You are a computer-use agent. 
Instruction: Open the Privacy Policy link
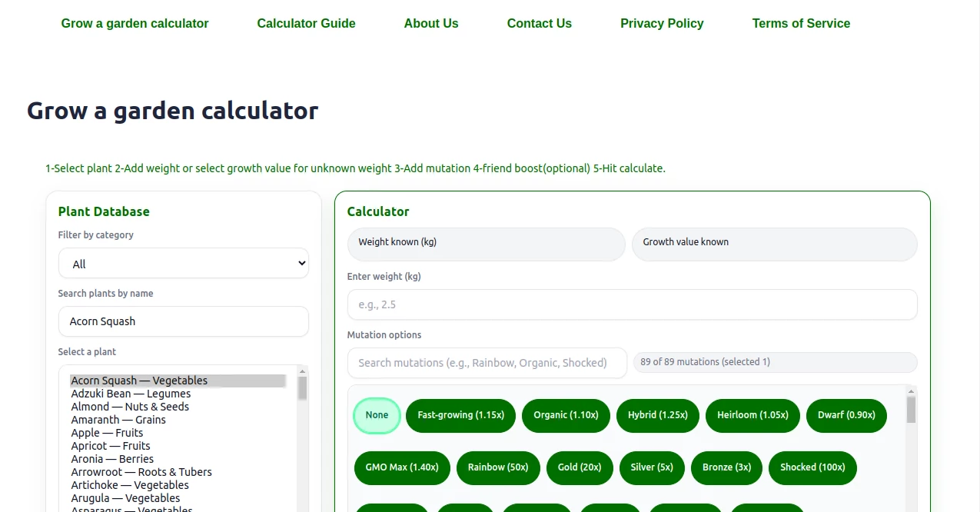pyautogui.click(x=661, y=23)
